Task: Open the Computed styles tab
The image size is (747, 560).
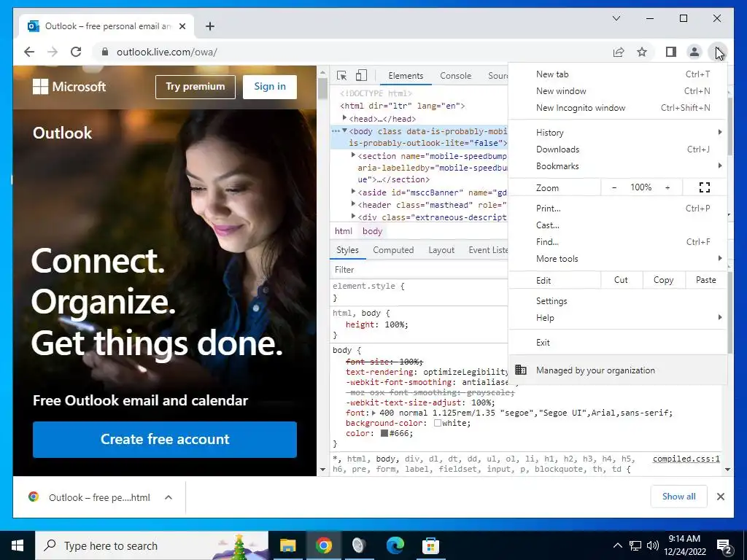Action: (x=393, y=250)
